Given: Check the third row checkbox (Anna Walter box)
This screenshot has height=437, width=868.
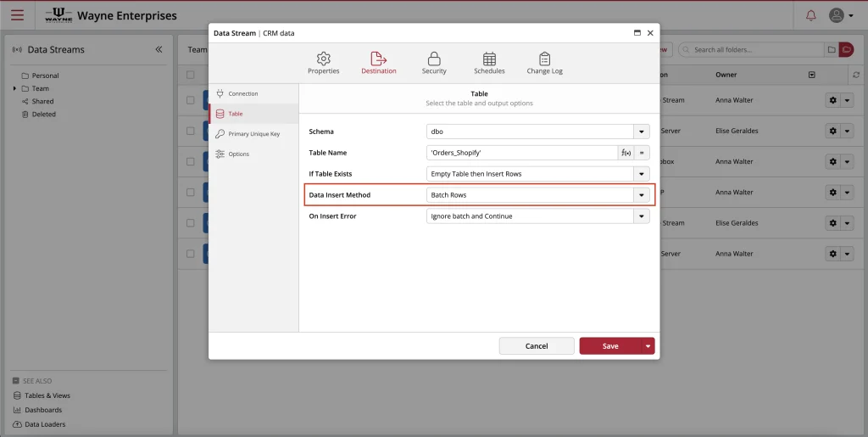Looking at the screenshot, I should pos(191,162).
